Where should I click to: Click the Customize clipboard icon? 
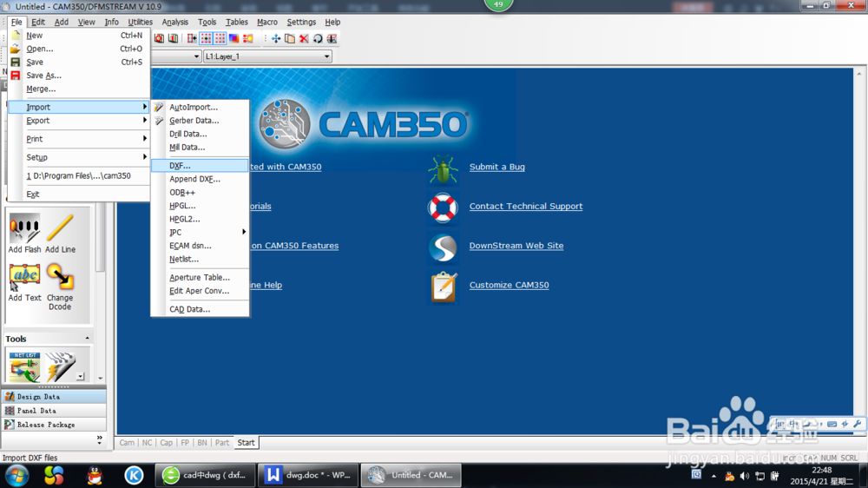tap(444, 287)
